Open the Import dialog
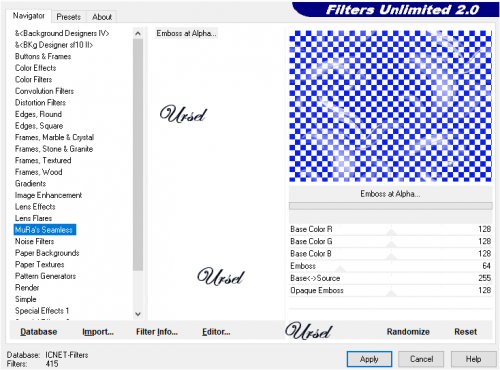Screen dimensions: 500x370 click(x=98, y=332)
